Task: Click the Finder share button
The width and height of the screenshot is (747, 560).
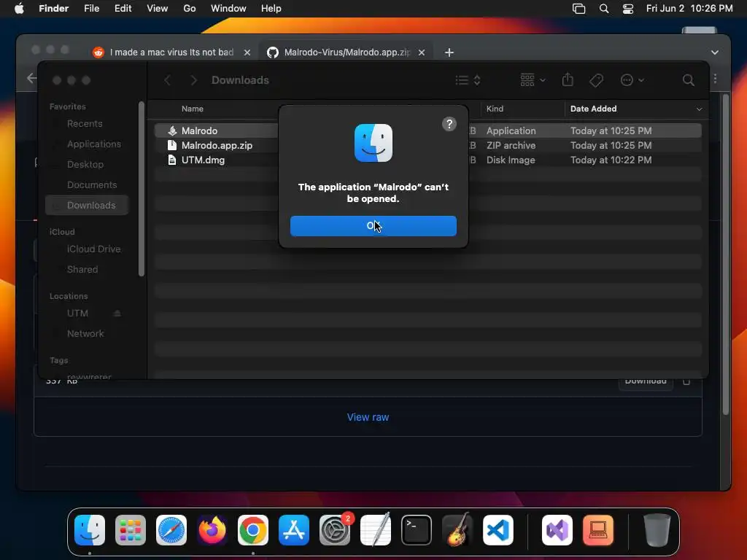Action: click(x=568, y=80)
